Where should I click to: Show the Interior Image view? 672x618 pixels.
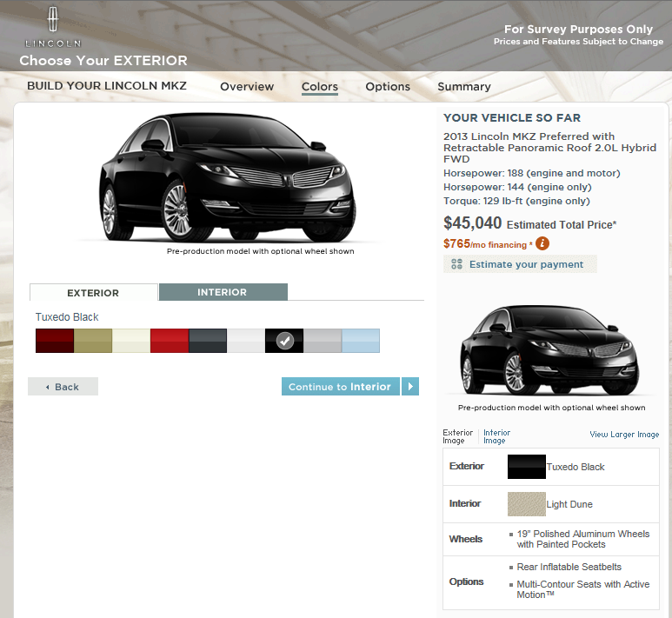496,436
